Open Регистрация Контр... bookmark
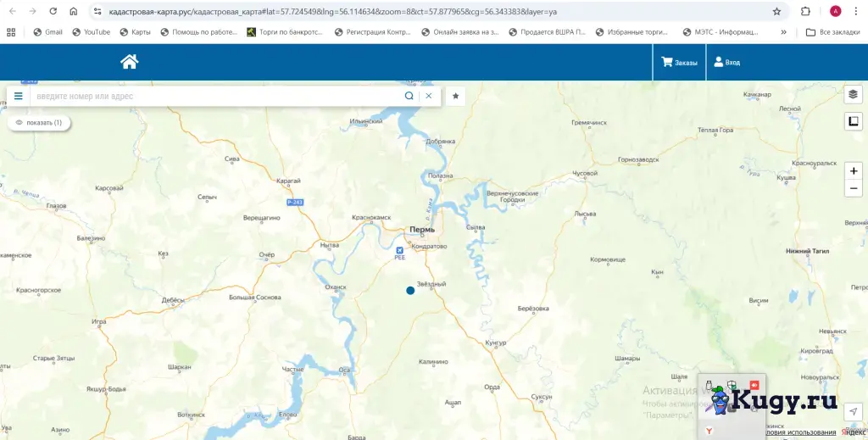868x440 pixels. point(373,32)
